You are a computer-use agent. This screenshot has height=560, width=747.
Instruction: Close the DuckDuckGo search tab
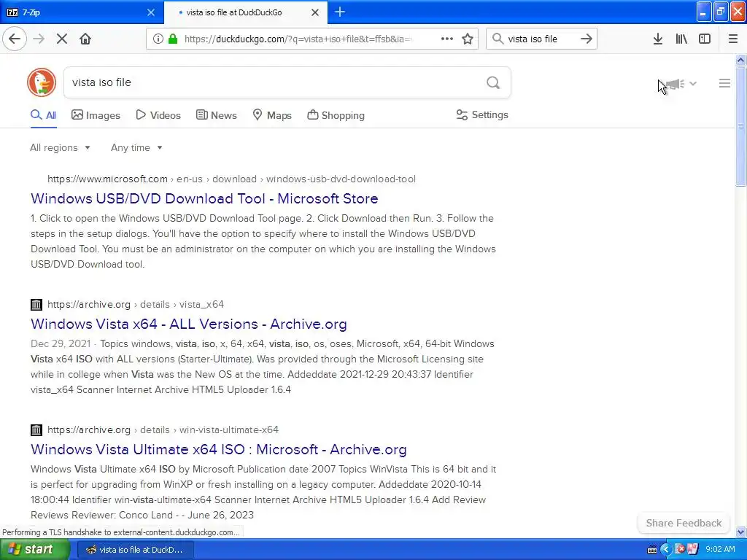(x=315, y=12)
